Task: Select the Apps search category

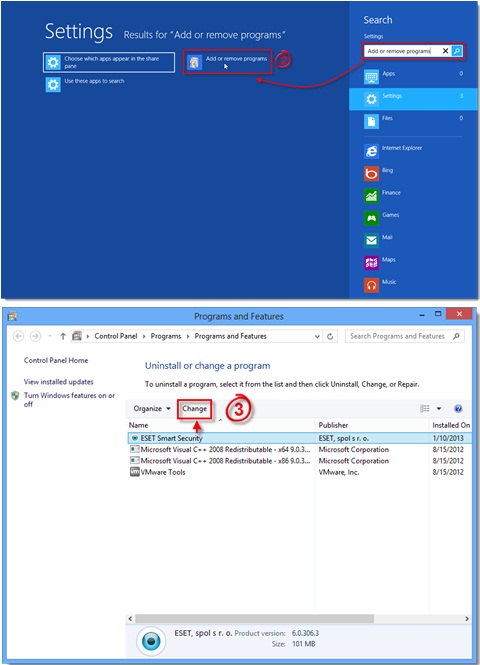Action: [413, 77]
